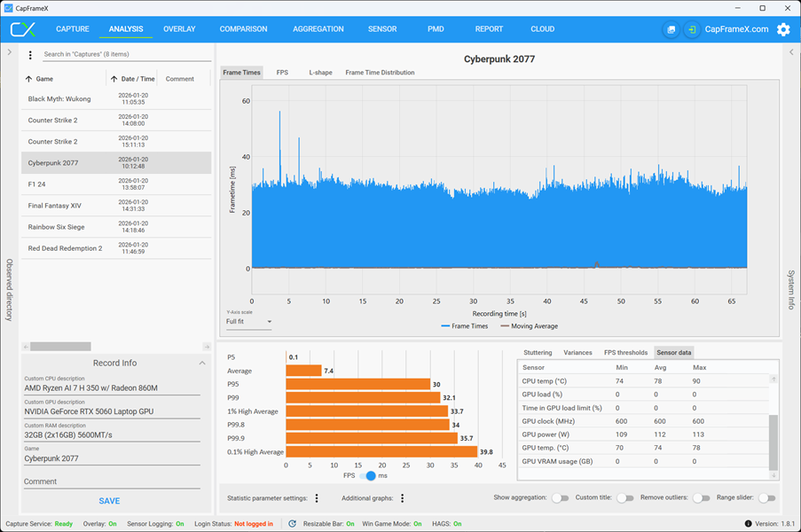Open Statistic parameter settings three-dot menu
This screenshot has width=801, height=532.
tap(317, 497)
